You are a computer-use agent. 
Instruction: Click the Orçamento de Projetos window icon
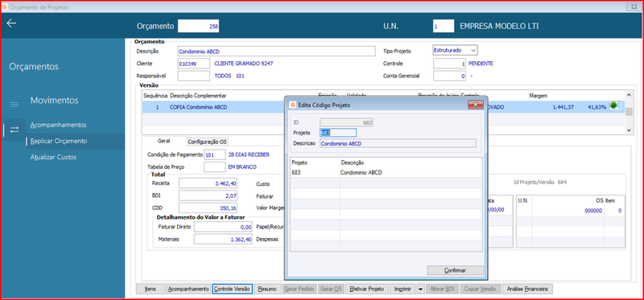[5, 7]
